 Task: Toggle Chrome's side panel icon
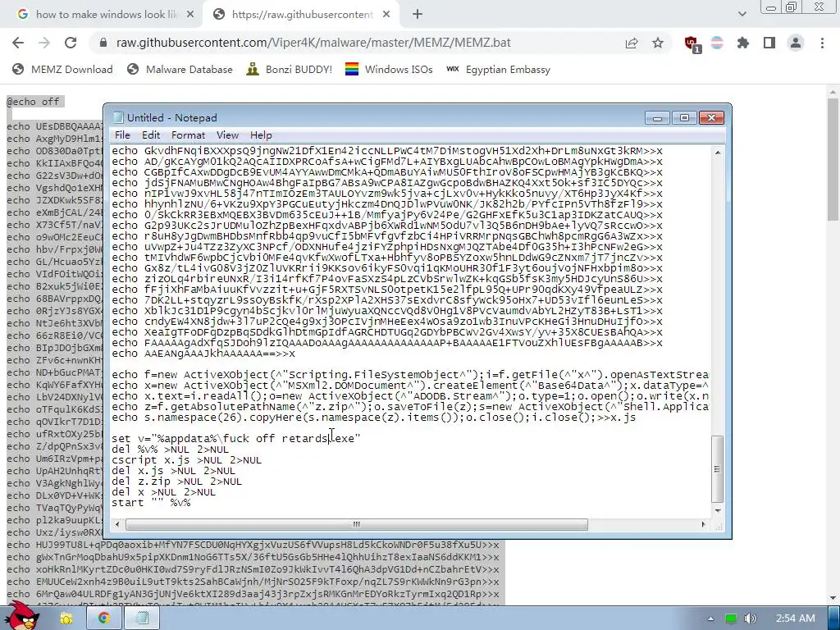pyautogui.click(x=769, y=43)
